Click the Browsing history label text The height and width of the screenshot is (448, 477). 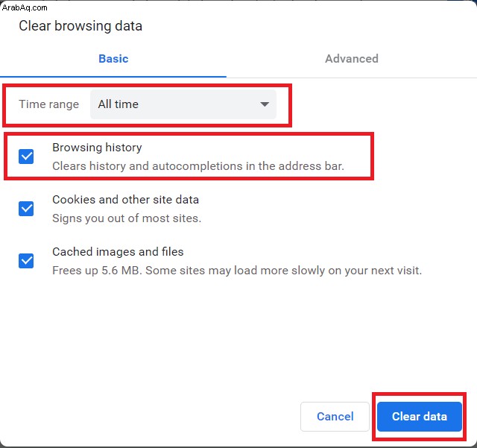click(x=97, y=148)
